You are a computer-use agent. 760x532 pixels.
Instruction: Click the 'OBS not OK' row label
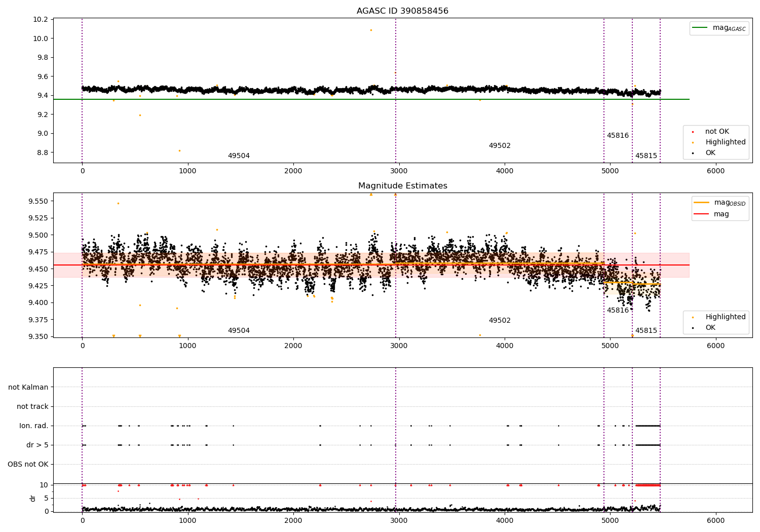[28, 465]
